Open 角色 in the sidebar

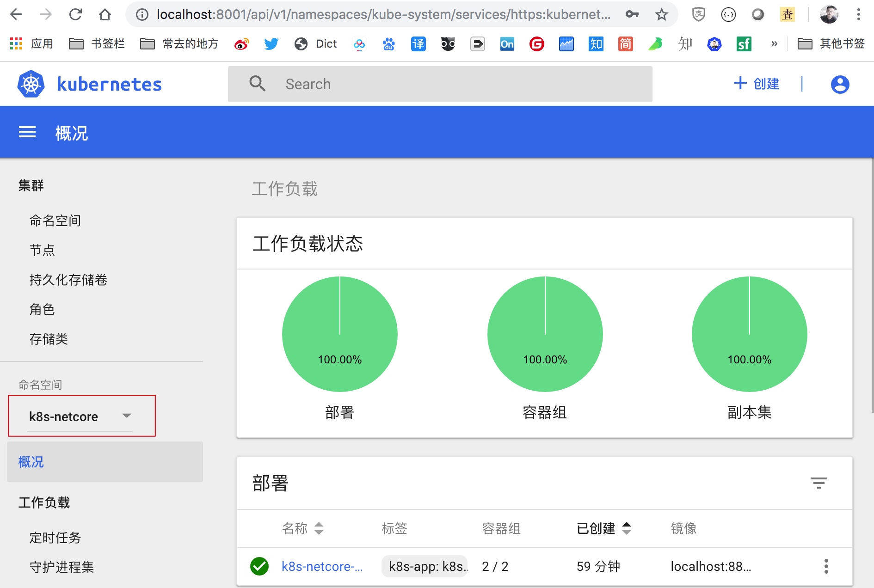click(42, 309)
